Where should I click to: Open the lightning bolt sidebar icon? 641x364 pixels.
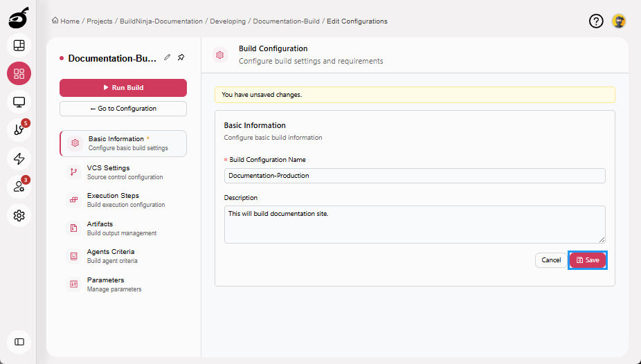click(19, 158)
